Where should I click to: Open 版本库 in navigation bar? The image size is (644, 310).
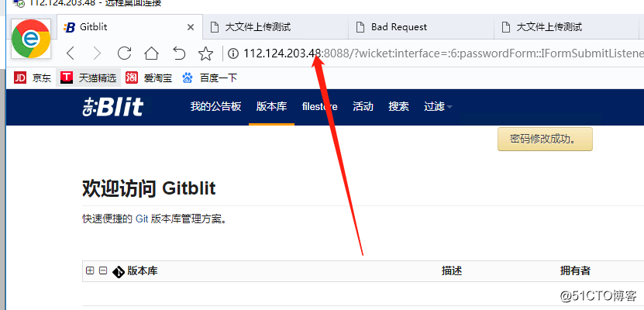tap(271, 107)
